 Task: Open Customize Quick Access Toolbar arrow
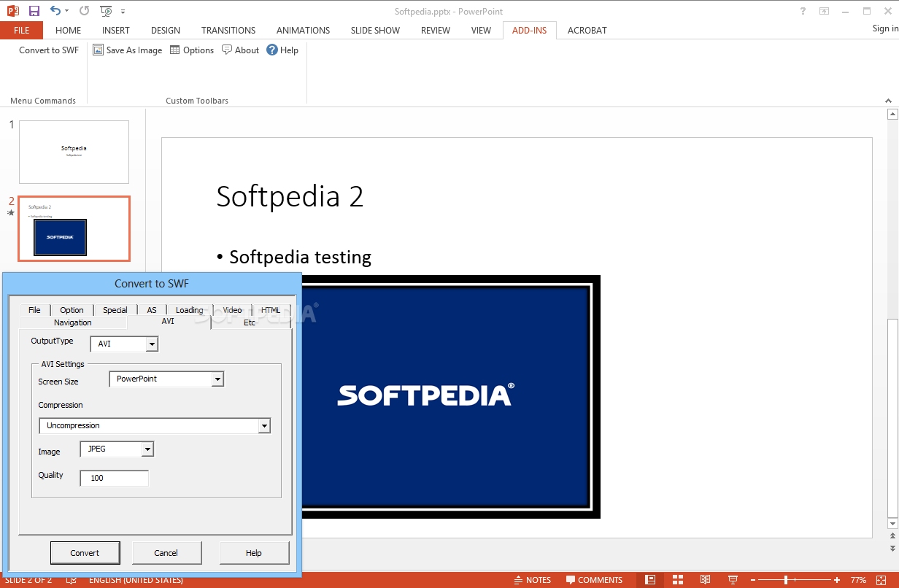[x=123, y=12]
